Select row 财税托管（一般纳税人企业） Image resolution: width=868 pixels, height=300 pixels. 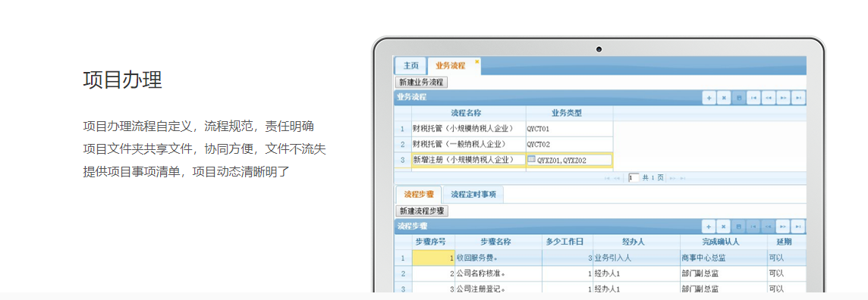[x=469, y=144]
